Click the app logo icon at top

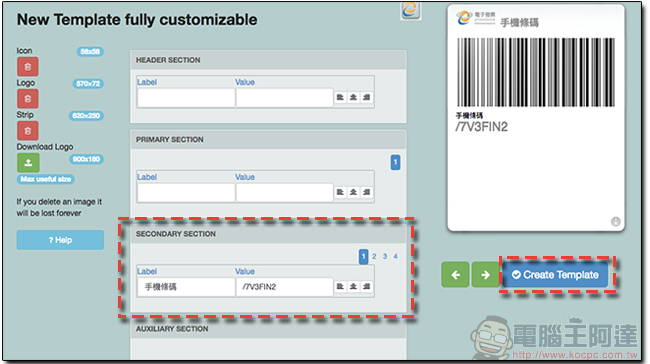(x=410, y=10)
